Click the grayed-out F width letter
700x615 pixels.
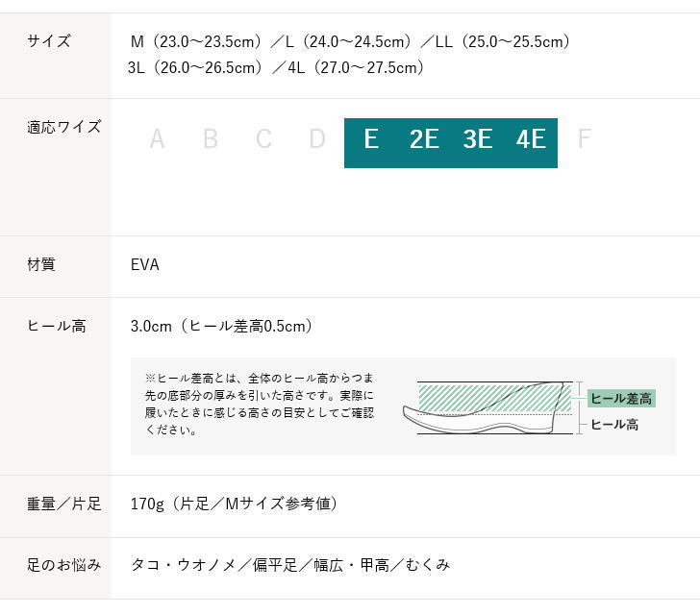(x=584, y=140)
